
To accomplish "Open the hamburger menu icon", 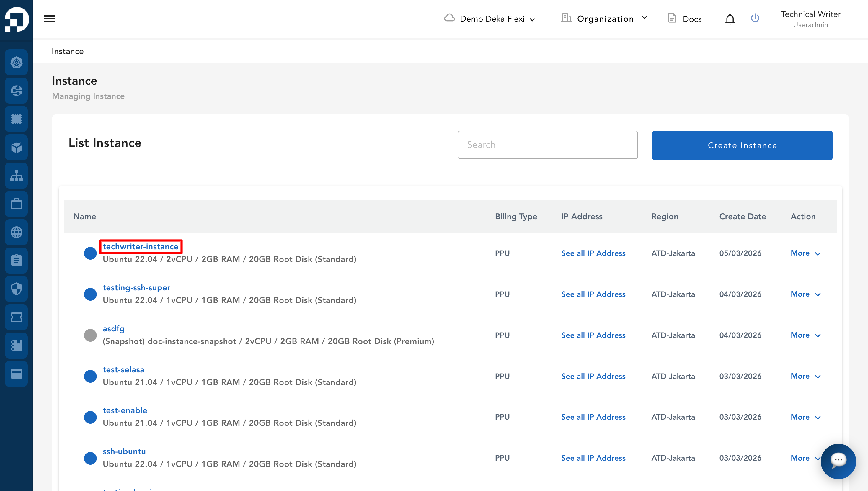I will [50, 19].
